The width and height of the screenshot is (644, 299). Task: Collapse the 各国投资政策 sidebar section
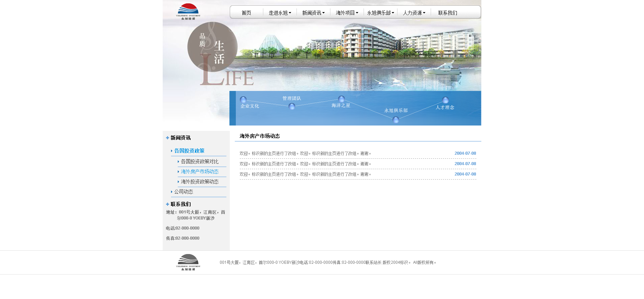[x=189, y=151]
